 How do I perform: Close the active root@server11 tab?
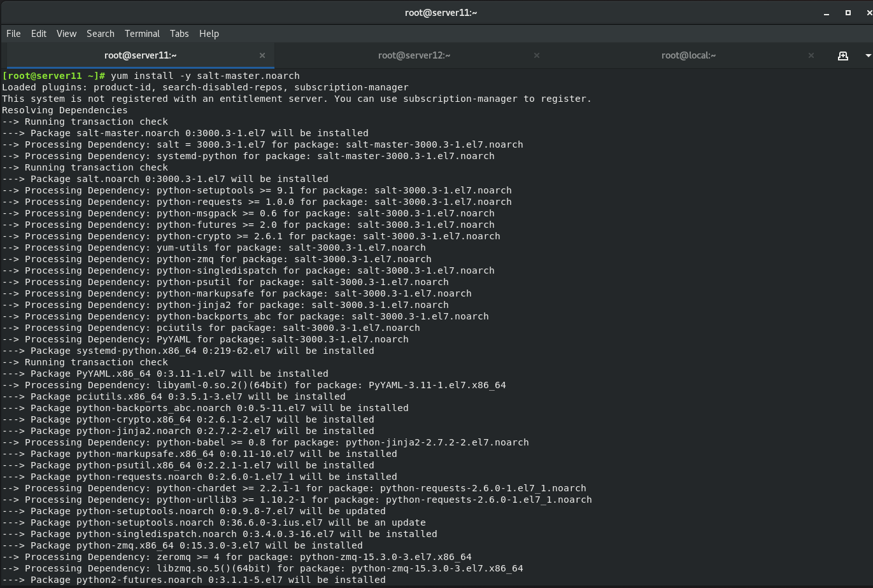[x=262, y=55]
